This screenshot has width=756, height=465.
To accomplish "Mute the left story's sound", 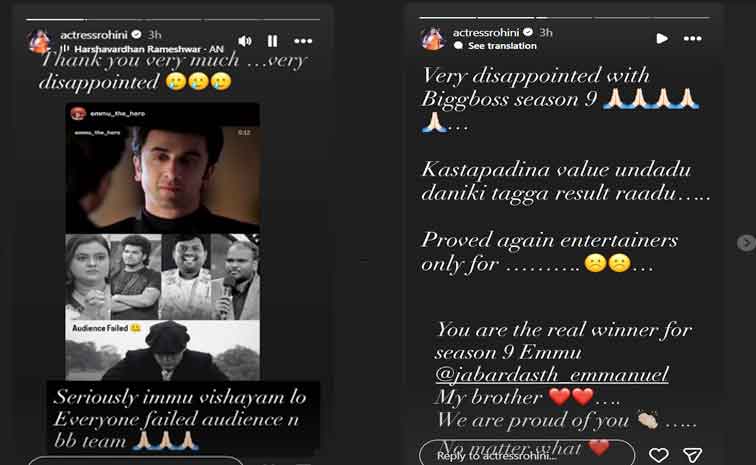I will 245,41.
